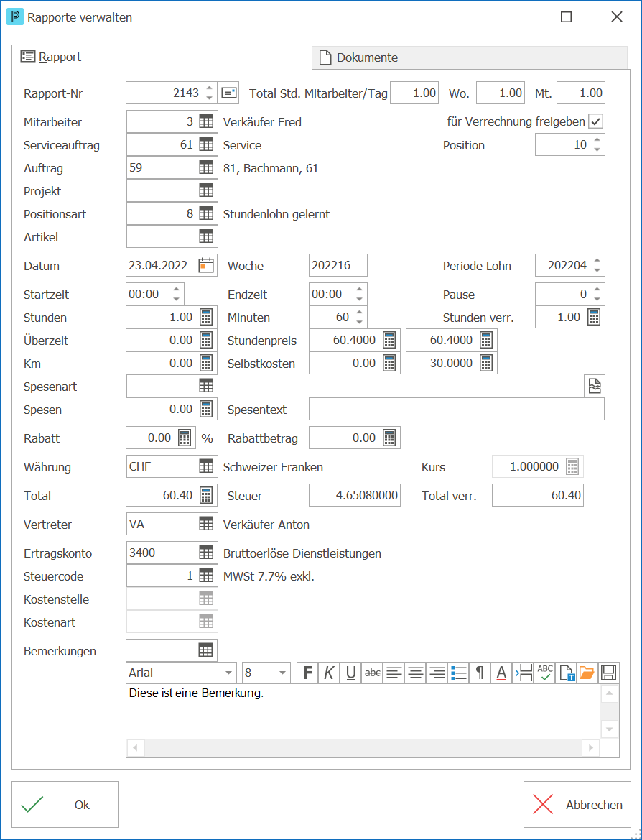Increase Rapport-Nr with up arrow
This screenshot has width=642, height=840.
[210, 88]
